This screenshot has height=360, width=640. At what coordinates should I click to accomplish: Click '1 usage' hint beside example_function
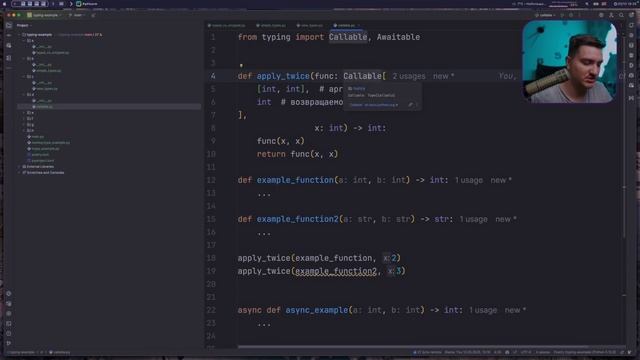pos(469,180)
